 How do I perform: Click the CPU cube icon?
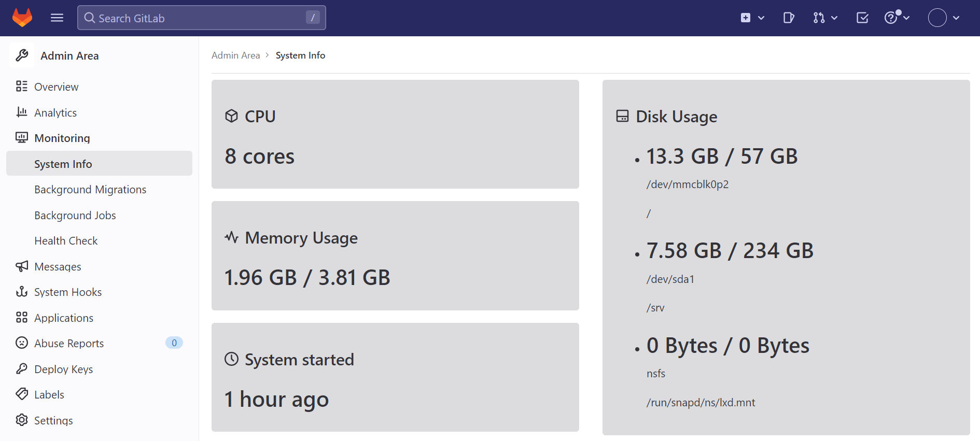click(231, 116)
